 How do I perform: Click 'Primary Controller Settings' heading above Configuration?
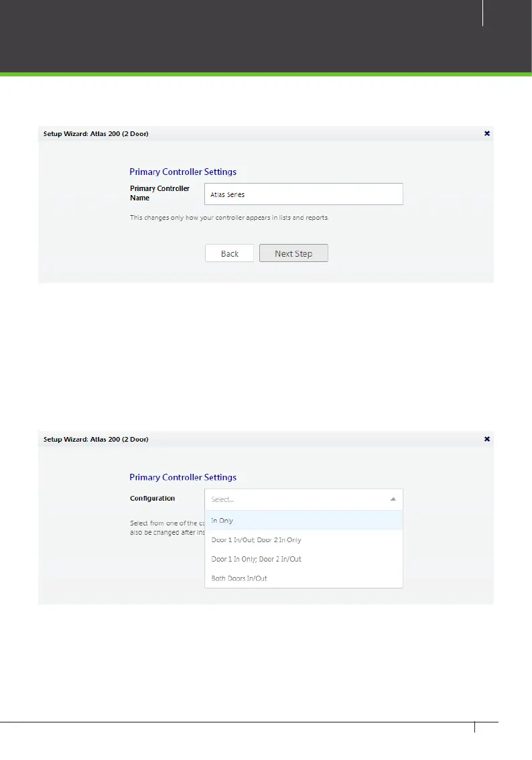(183, 477)
